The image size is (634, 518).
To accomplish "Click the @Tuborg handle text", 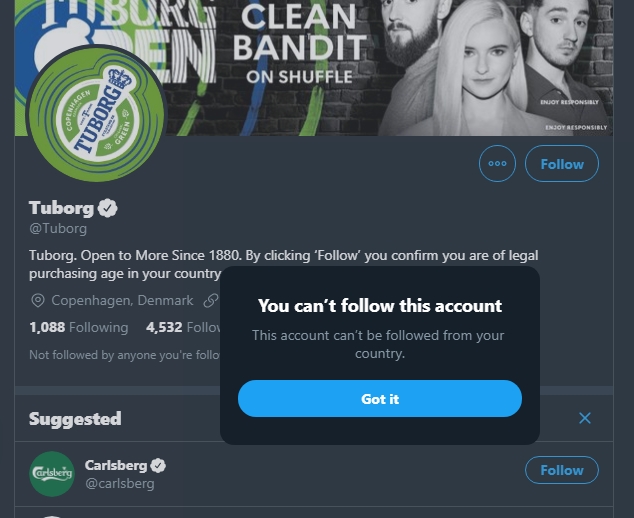I will click(x=58, y=229).
